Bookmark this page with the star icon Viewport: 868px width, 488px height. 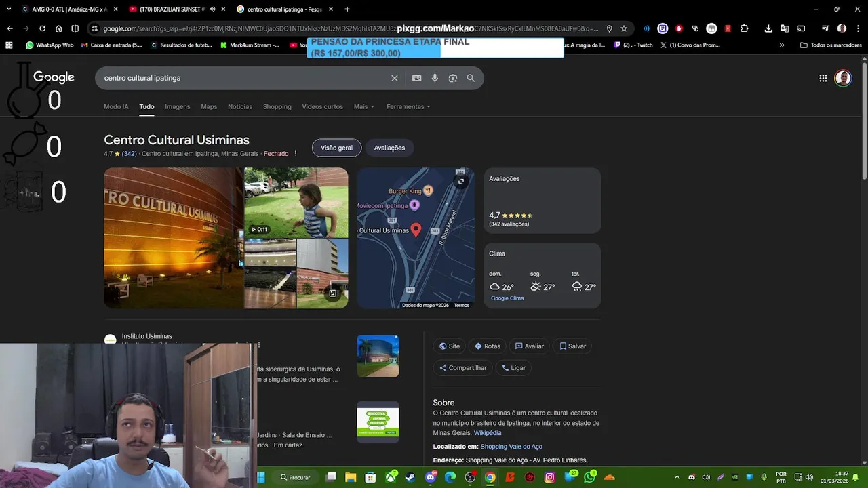[623, 28]
